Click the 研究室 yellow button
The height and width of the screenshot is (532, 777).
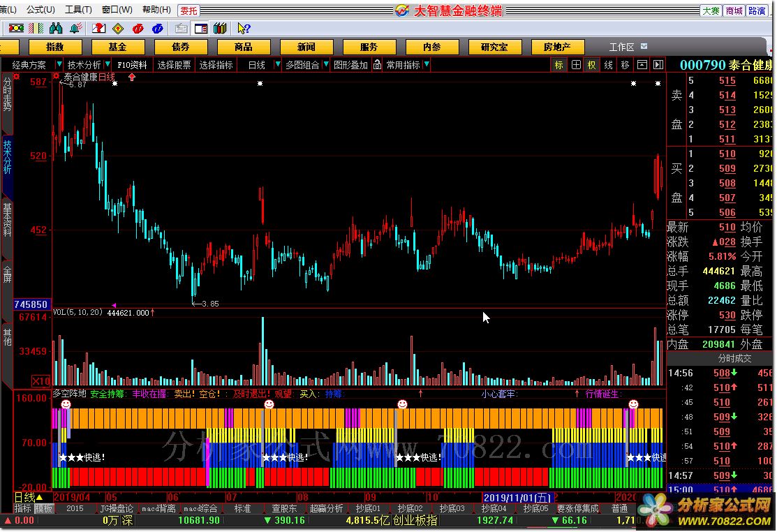click(x=494, y=47)
